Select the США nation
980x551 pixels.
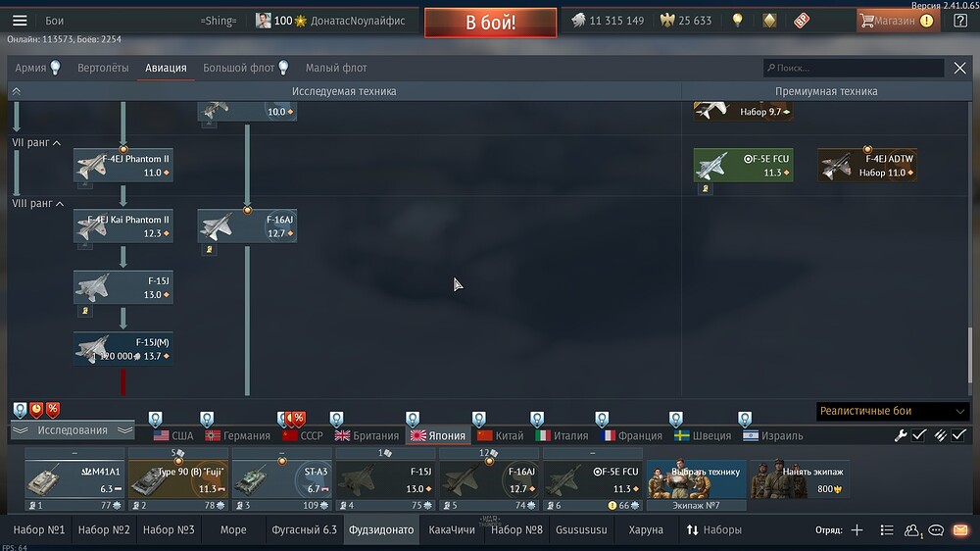pyautogui.click(x=173, y=436)
